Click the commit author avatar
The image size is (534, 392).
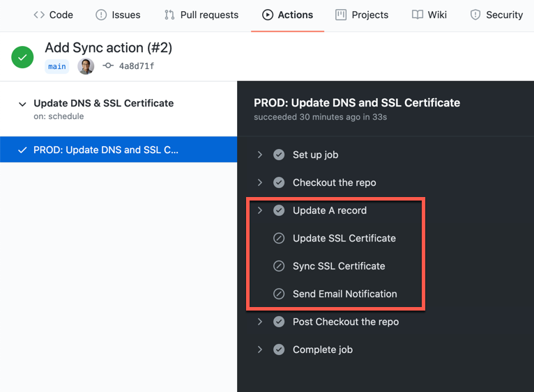[86, 66]
